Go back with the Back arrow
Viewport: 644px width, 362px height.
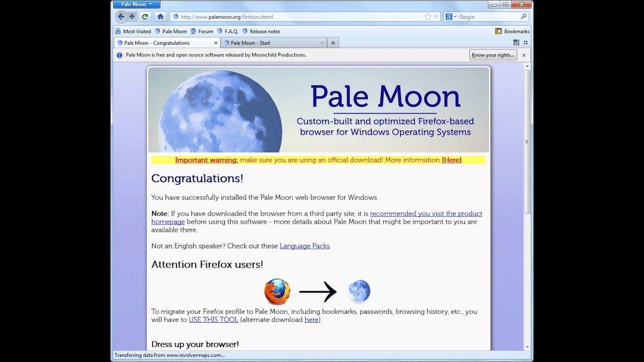tap(121, 17)
